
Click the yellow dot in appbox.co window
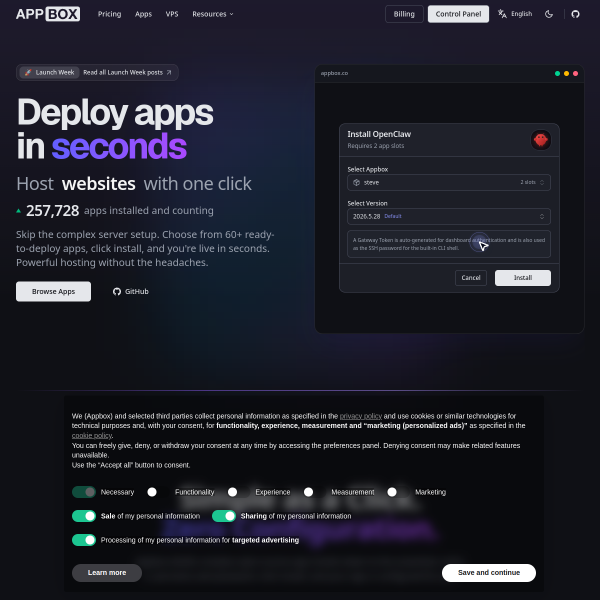coord(566,73)
